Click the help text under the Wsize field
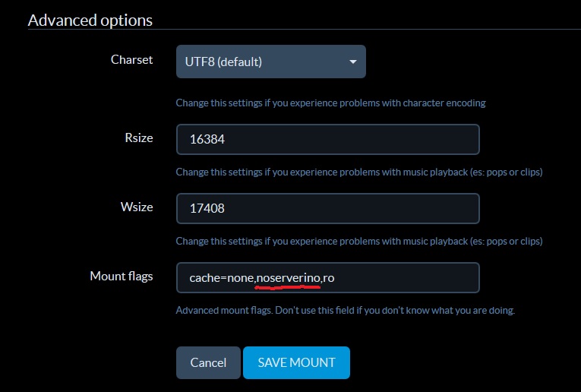The width and height of the screenshot is (581, 392). pyautogui.click(x=359, y=242)
